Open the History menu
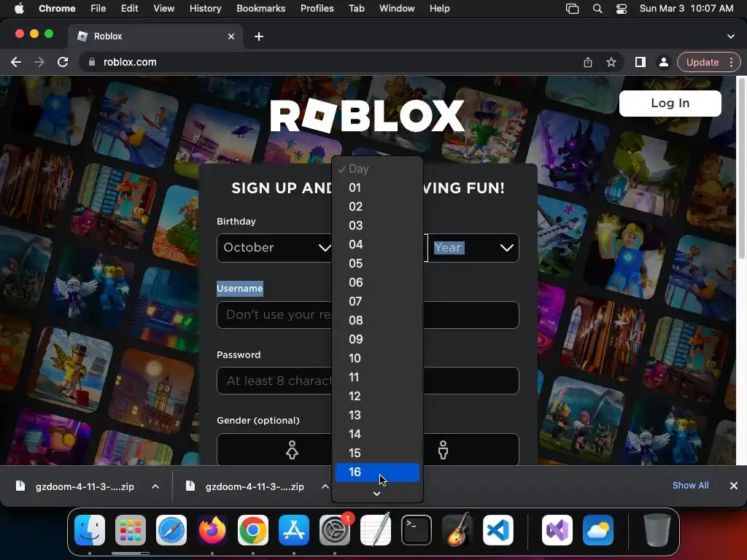Viewport: 747px width, 560px height. 205,9
